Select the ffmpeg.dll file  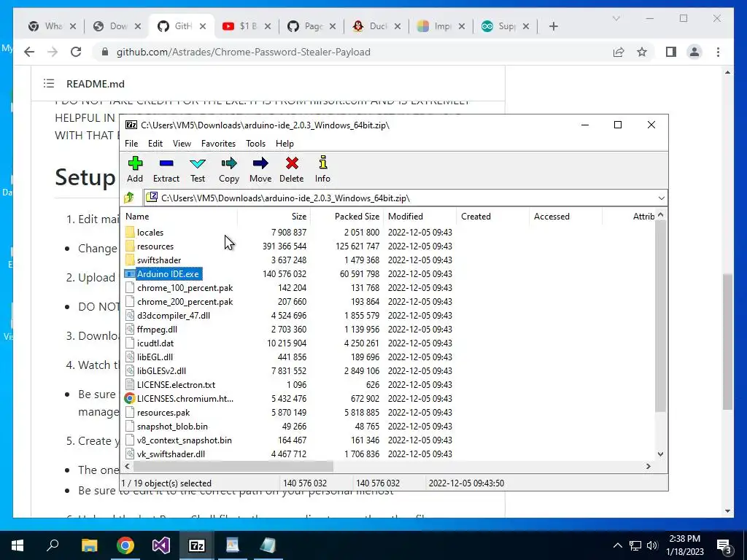click(x=157, y=329)
